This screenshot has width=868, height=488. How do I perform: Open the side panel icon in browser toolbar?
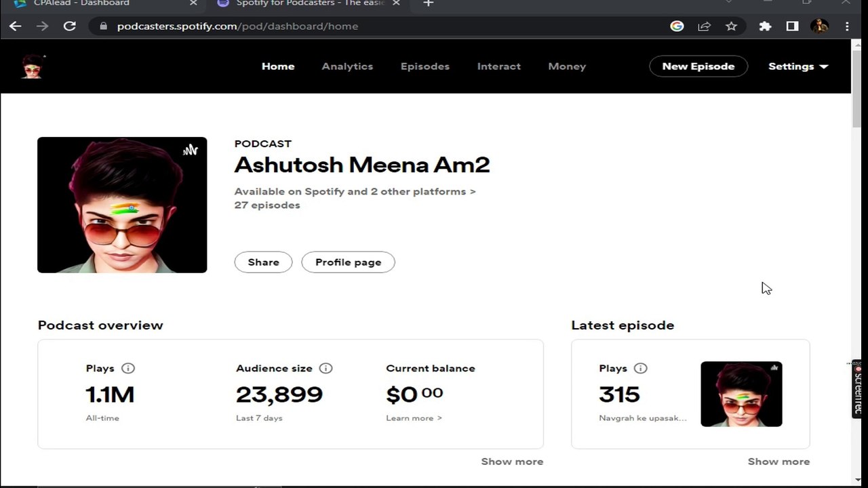792,26
